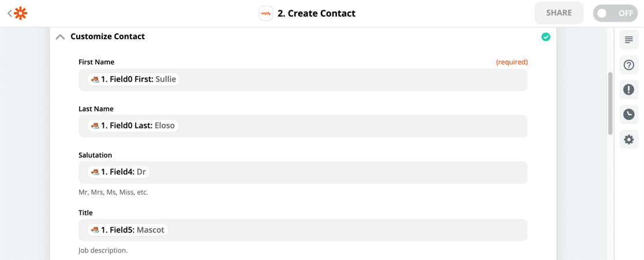
Task: Click the Salutation input field
Action: 303,172
